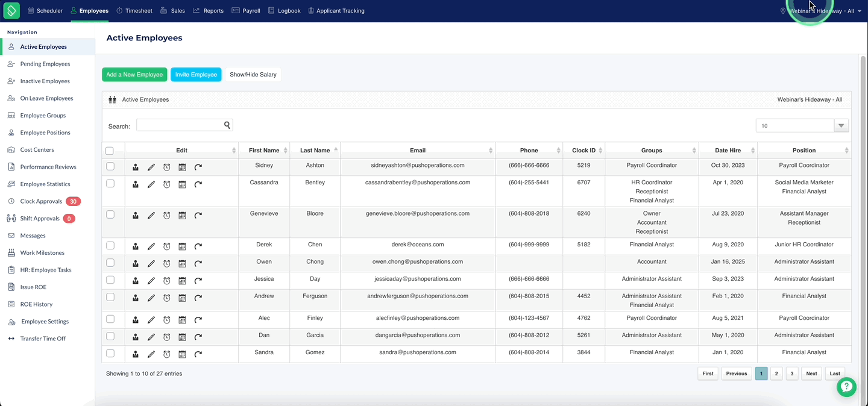
Task: Click the curved arrow icon in Genevieve Bloore's row
Action: point(198,215)
